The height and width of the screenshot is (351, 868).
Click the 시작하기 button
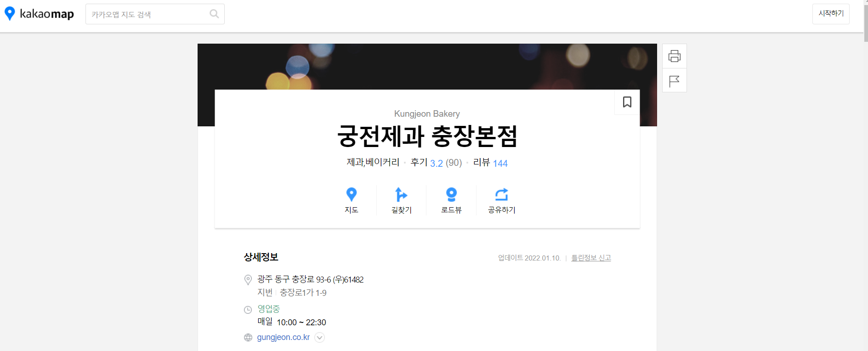coord(831,14)
